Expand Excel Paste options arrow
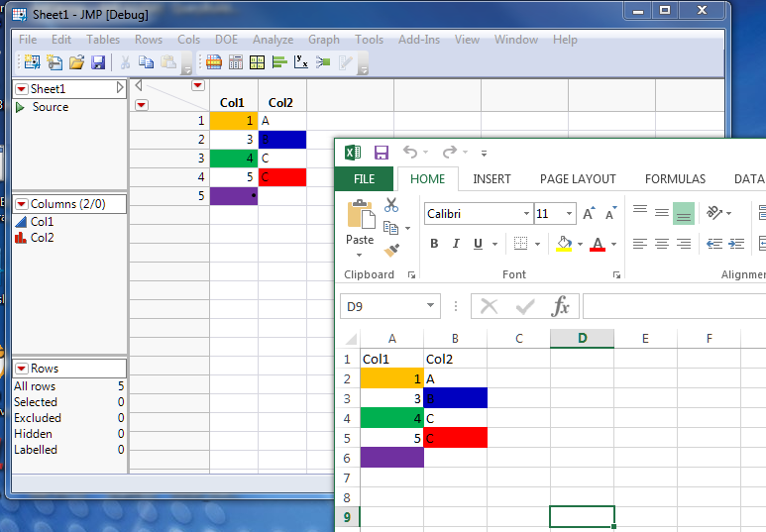The width and height of the screenshot is (766, 532). coord(360,255)
